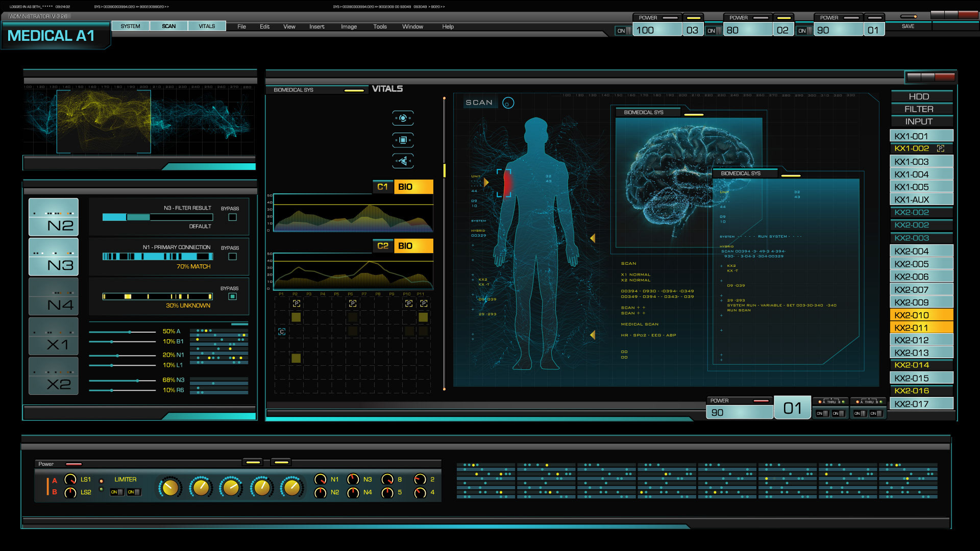The width and height of the screenshot is (980, 551).
Task: Click the C marker icon in the P1 grid column
Action: click(282, 332)
